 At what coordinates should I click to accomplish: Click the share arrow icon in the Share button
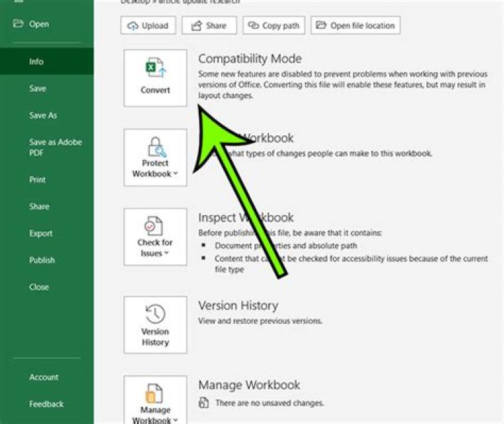[197, 25]
